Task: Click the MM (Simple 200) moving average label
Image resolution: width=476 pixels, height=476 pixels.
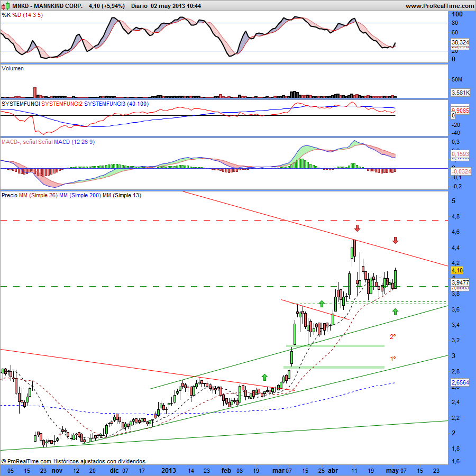Action: point(79,195)
